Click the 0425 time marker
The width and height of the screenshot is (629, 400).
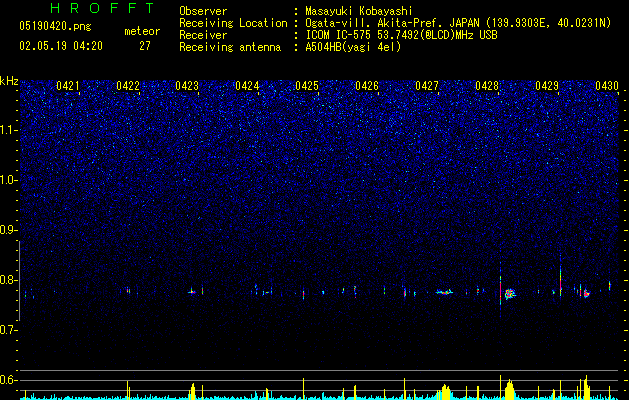307,86
